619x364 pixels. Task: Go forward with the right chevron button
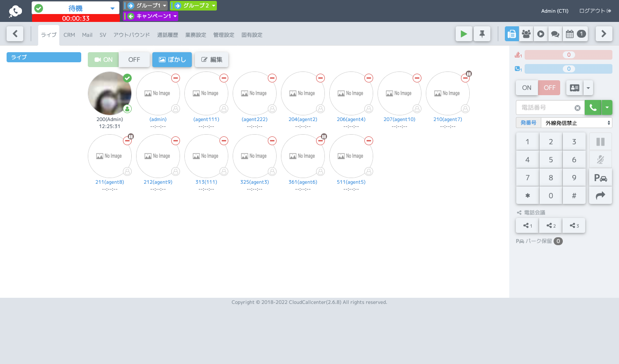[x=604, y=33]
